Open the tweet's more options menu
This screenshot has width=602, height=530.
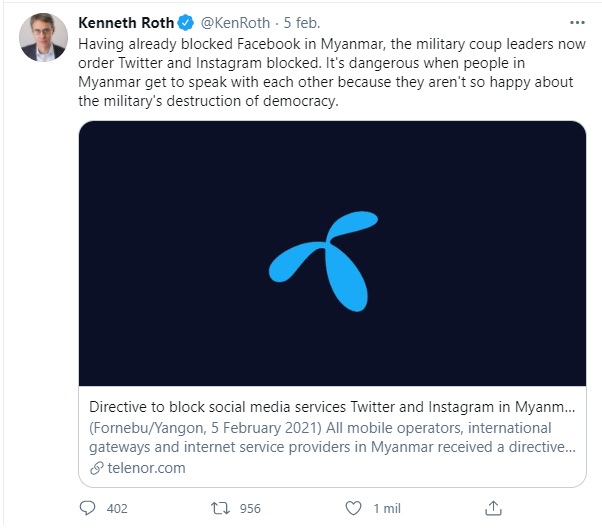(575, 22)
